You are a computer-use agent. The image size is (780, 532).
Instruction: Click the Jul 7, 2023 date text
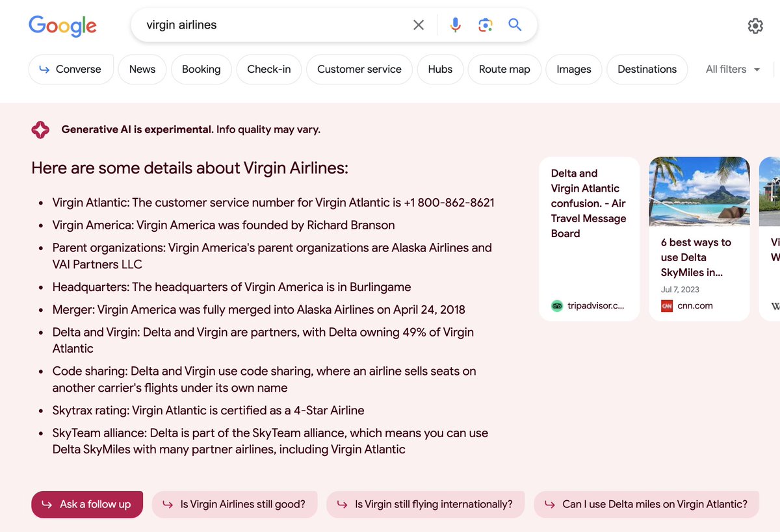click(x=680, y=290)
